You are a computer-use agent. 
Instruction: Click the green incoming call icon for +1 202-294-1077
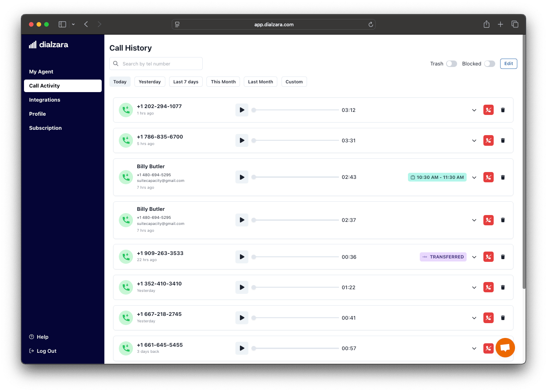(x=126, y=110)
